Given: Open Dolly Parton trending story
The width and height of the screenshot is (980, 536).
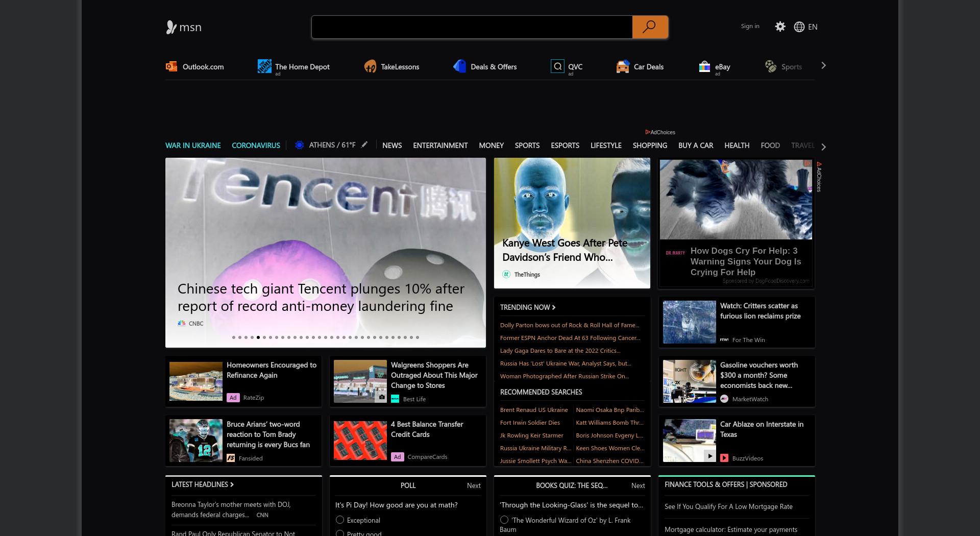Looking at the screenshot, I should click(570, 325).
